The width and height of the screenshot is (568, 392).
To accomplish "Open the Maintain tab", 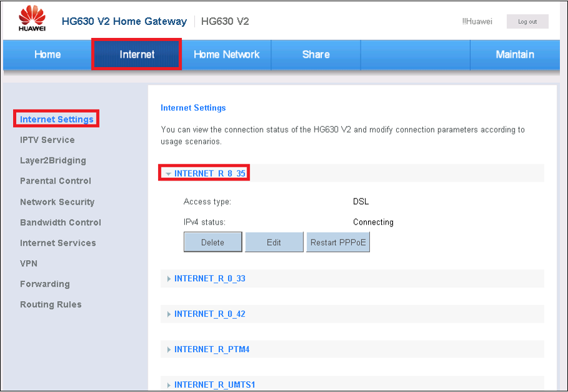I will point(514,55).
